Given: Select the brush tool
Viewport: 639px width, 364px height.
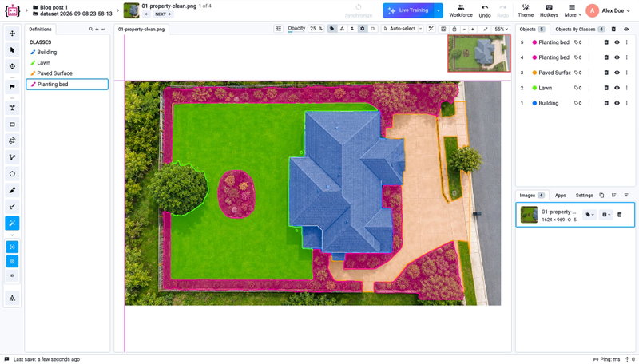Looking at the screenshot, I should (12, 190).
